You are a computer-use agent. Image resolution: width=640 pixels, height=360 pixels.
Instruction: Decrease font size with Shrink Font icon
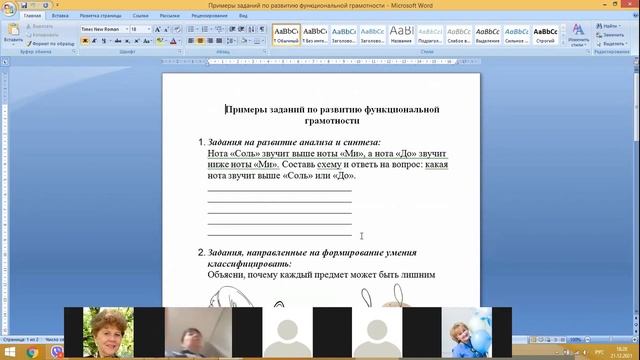click(x=167, y=29)
